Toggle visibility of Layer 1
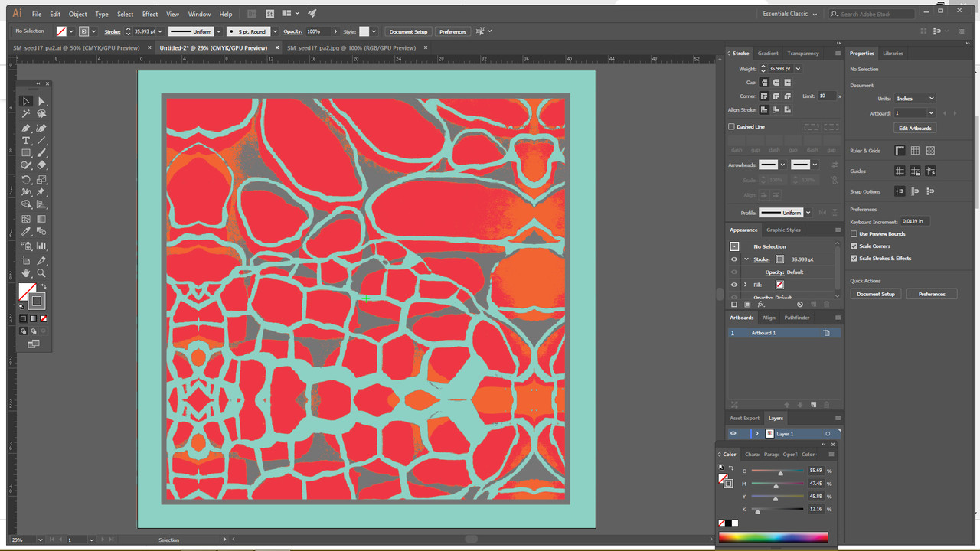 [733, 433]
